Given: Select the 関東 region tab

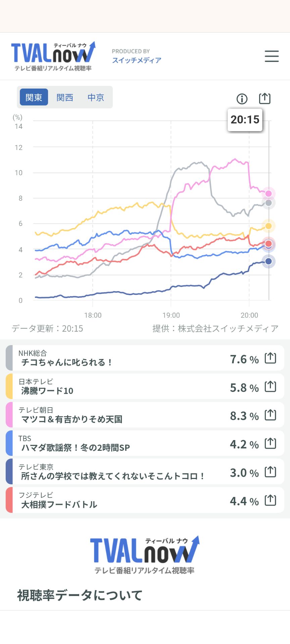Looking at the screenshot, I should tap(33, 97).
